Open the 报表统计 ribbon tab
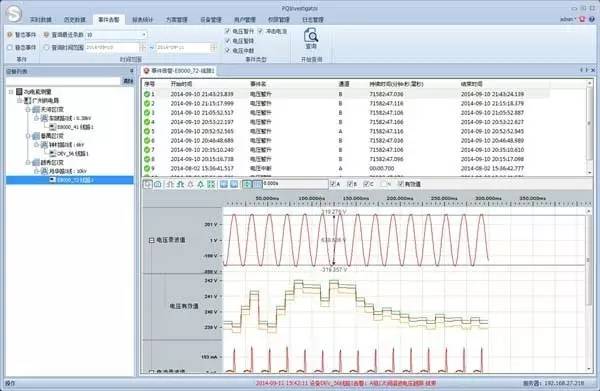The image size is (600, 391). 142,20
